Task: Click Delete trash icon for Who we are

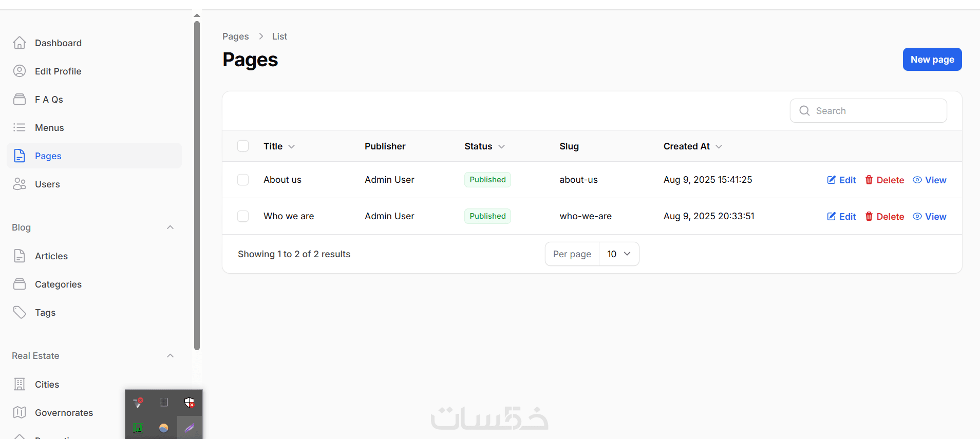Action: (869, 217)
